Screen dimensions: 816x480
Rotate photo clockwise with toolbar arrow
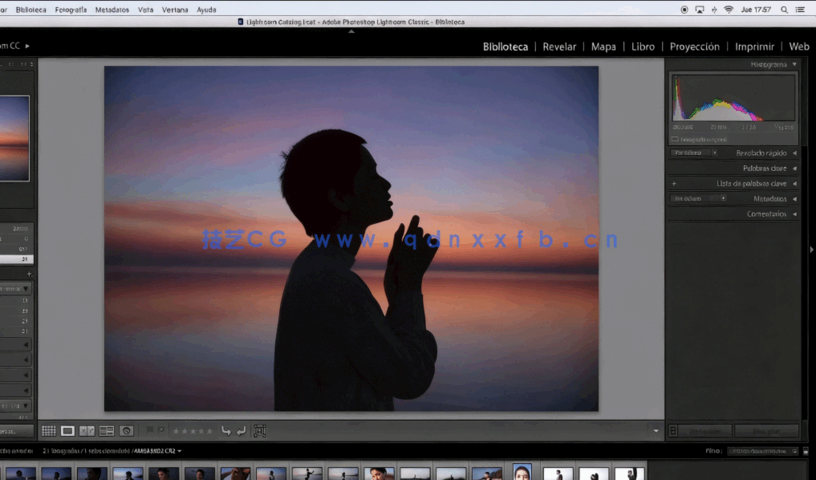[x=241, y=431]
